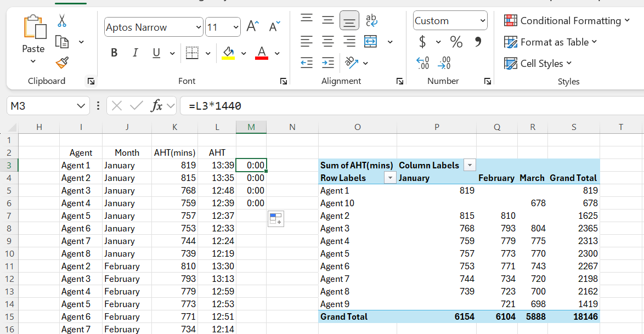Open Conditional Formatting menu
The image size is (644, 334).
567,20
